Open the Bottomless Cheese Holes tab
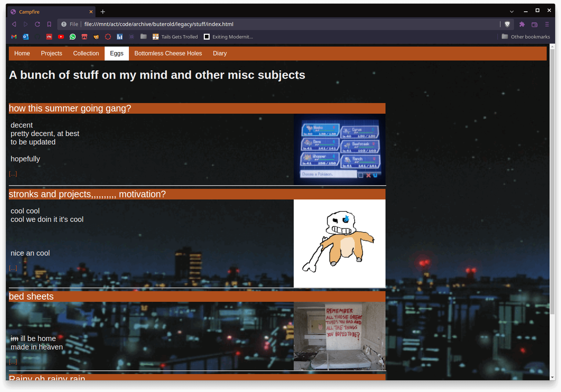Screen dimensions: 561x392 tap(168, 54)
